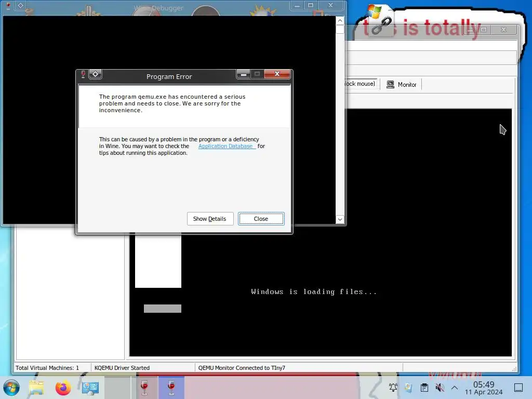This screenshot has height=399, width=532.
Task: Maximize the background QEMU Manager window
Action: click(484, 30)
